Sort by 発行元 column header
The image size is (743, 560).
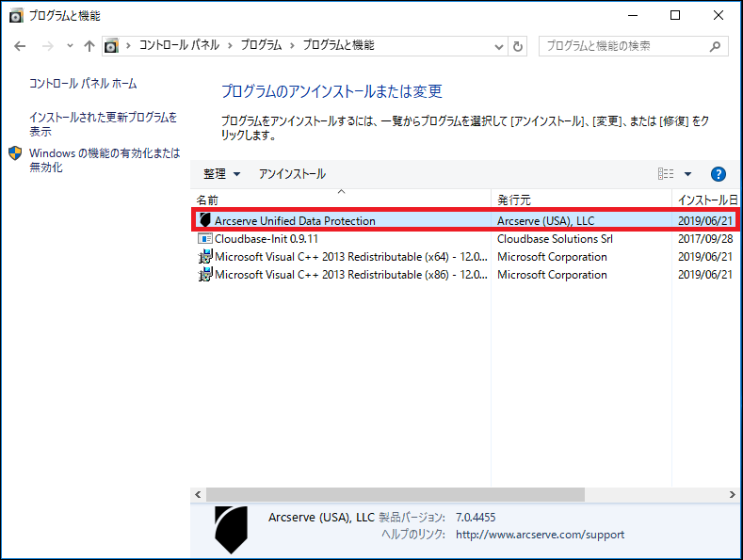(581, 200)
